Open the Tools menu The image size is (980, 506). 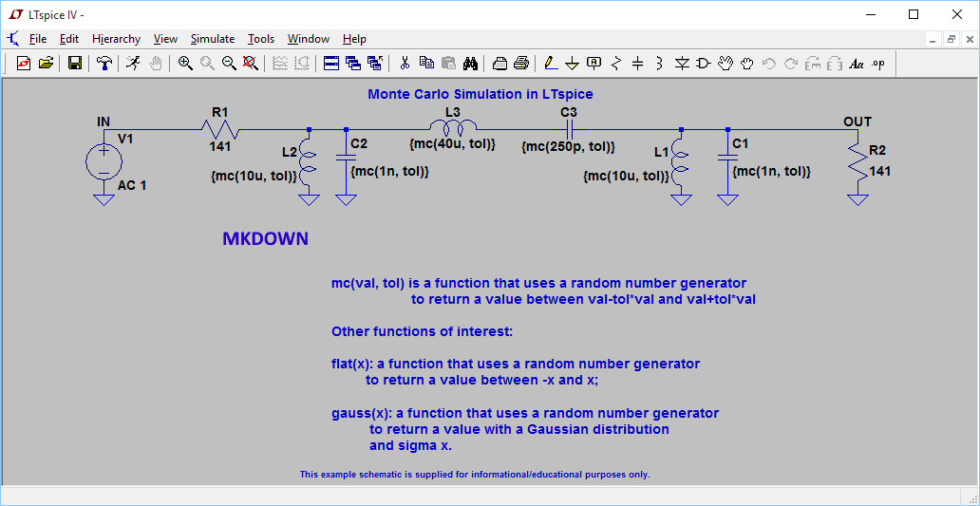tap(261, 39)
